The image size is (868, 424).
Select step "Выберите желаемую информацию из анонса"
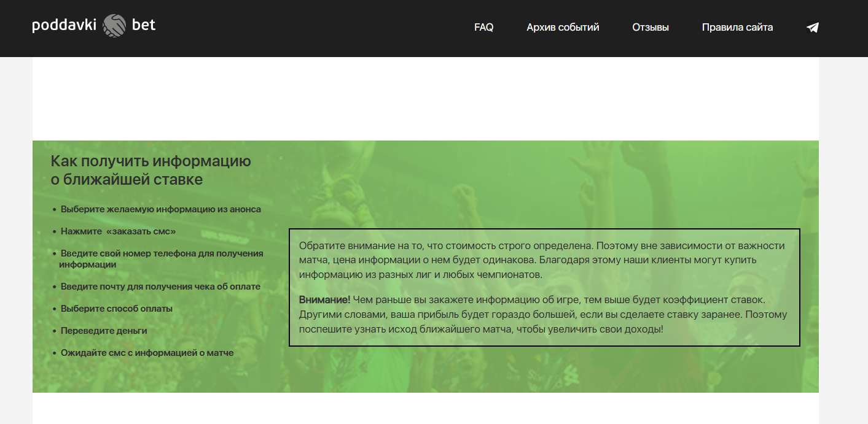160,209
